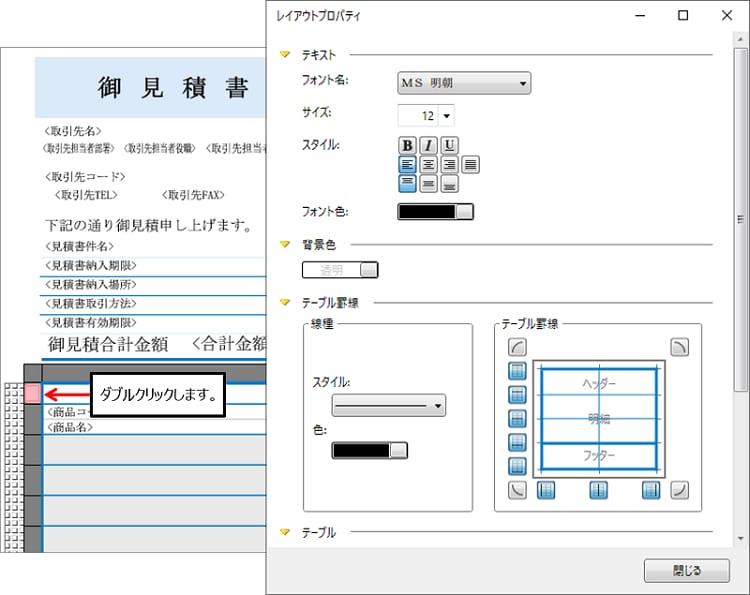Image resolution: width=750 pixels, height=595 pixels.
Task: Open the フォント名 dropdown showing ＭＳ 明朝
Action: point(464,83)
